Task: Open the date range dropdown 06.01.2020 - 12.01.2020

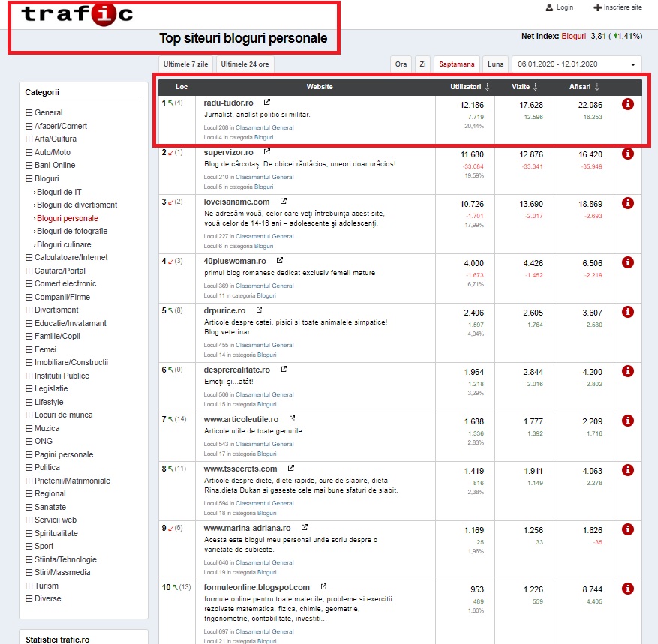Action: [577, 64]
